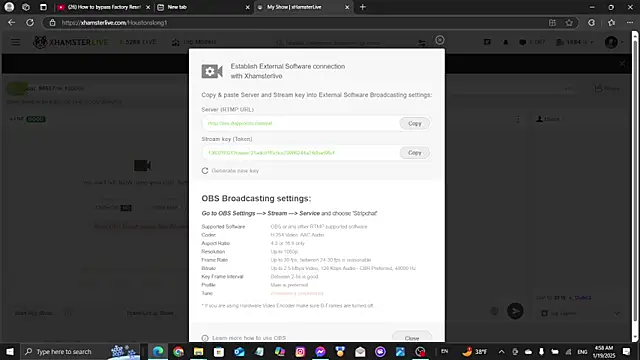
Task: Copy the Stream key token
Action: pos(414,153)
